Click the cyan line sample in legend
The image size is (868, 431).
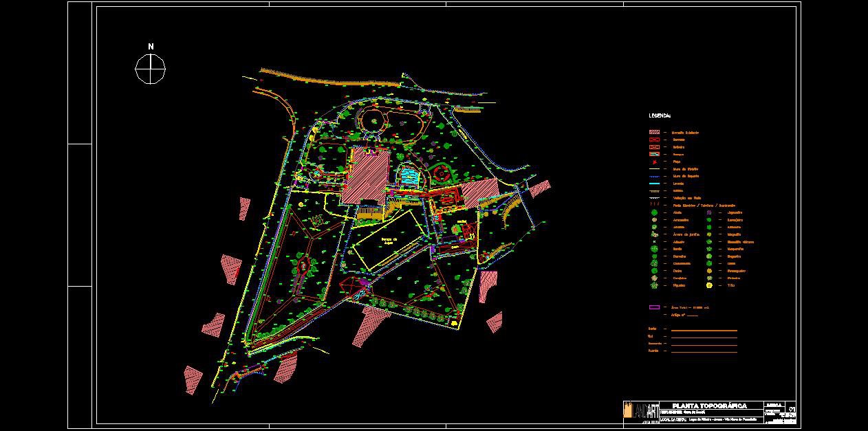654,184
